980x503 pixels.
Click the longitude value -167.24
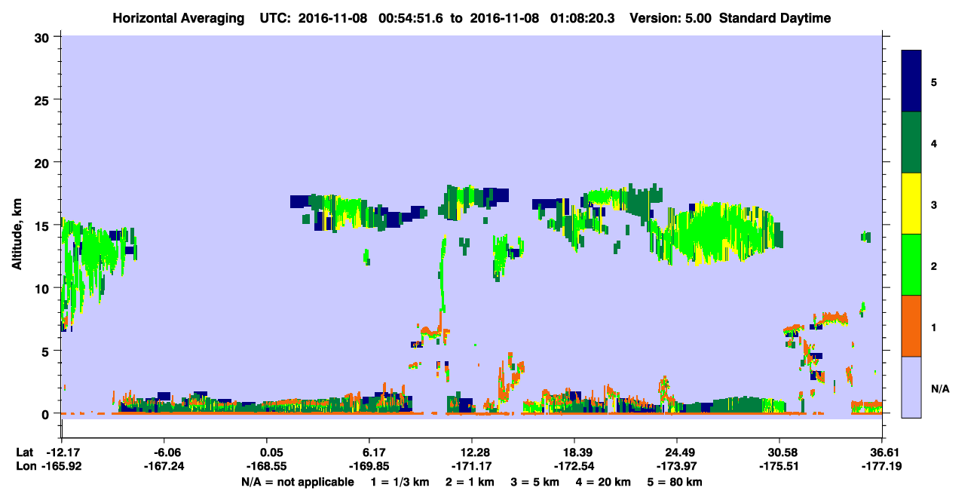coord(165,466)
